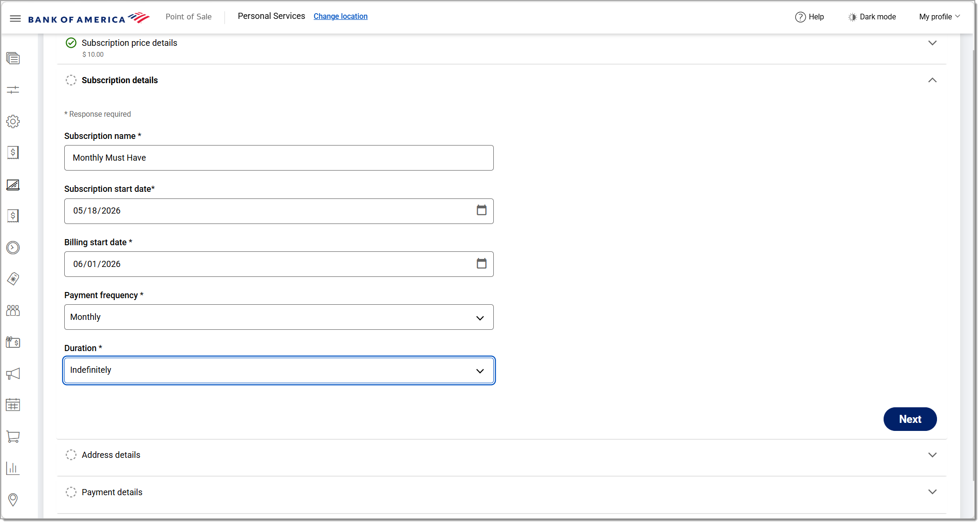The height and width of the screenshot is (524, 980).
Task: Expand the Address details section chevron
Action: coord(932,455)
